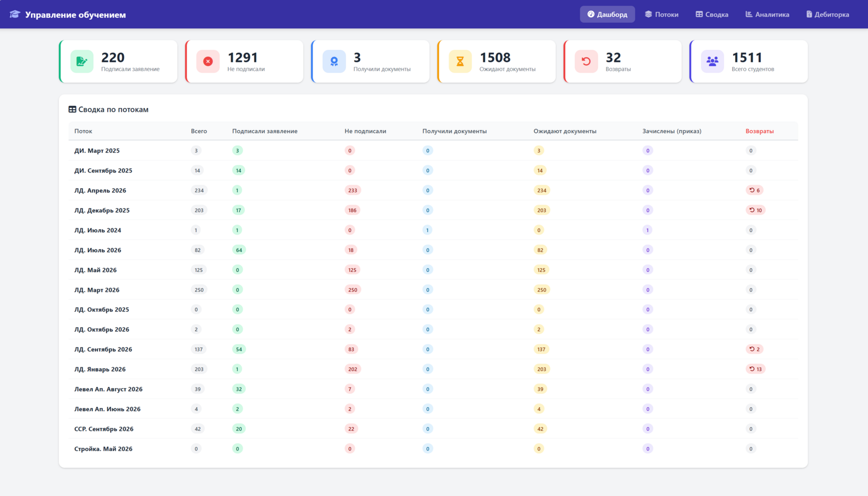Select the 220 Подписали заявление card

[x=118, y=61]
